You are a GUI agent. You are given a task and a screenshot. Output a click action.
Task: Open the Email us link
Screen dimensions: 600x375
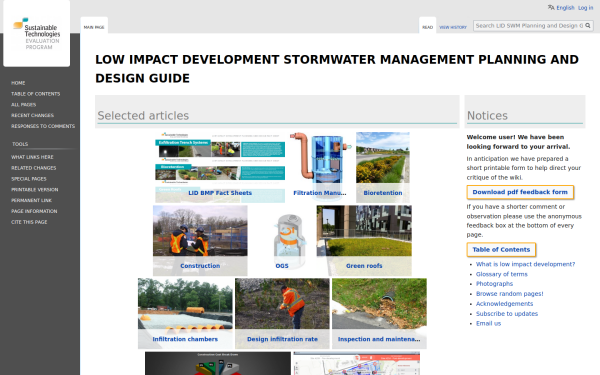(x=488, y=323)
